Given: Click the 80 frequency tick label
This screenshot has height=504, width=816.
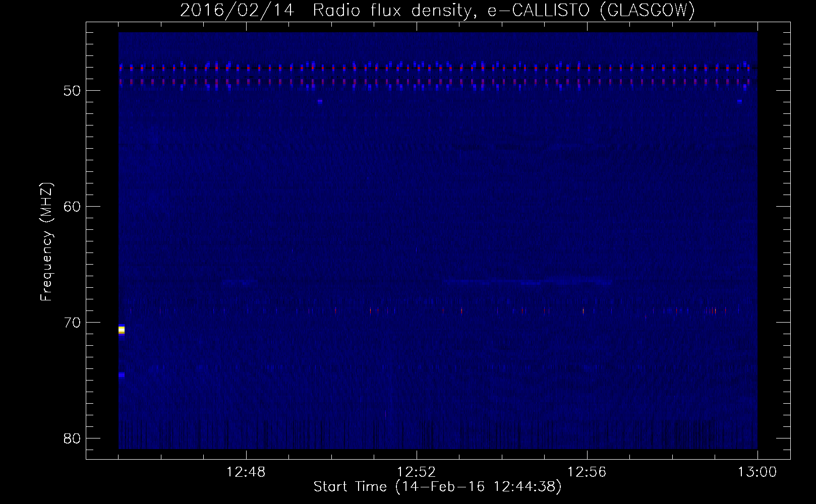Looking at the screenshot, I should pyautogui.click(x=73, y=438).
